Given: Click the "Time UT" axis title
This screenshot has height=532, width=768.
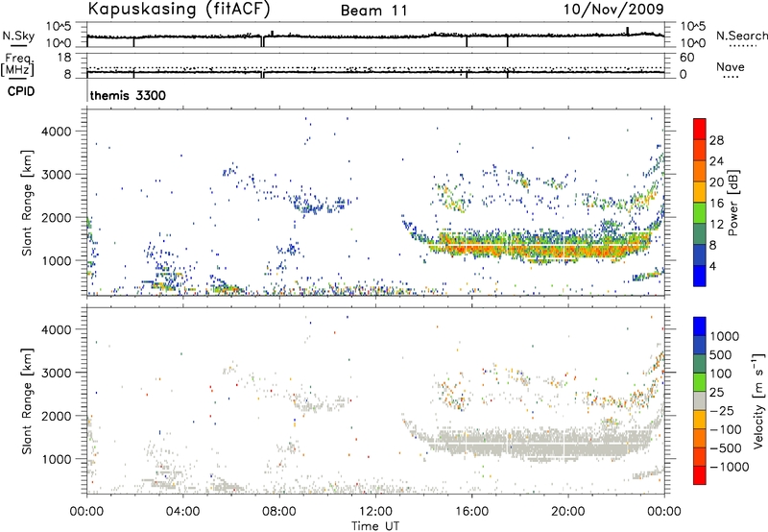Looking at the screenshot, I should [375, 526].
